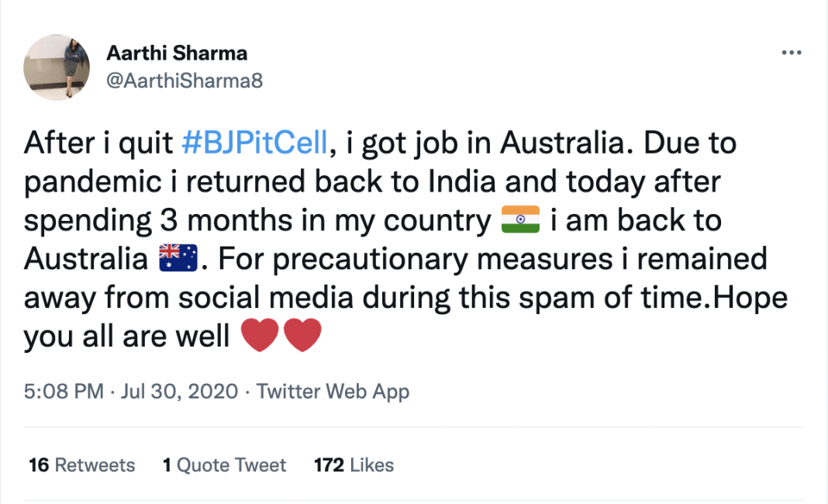Click the second red heart emoji
The height and width of the screenshot is (504, 828).
pos(302,337)
